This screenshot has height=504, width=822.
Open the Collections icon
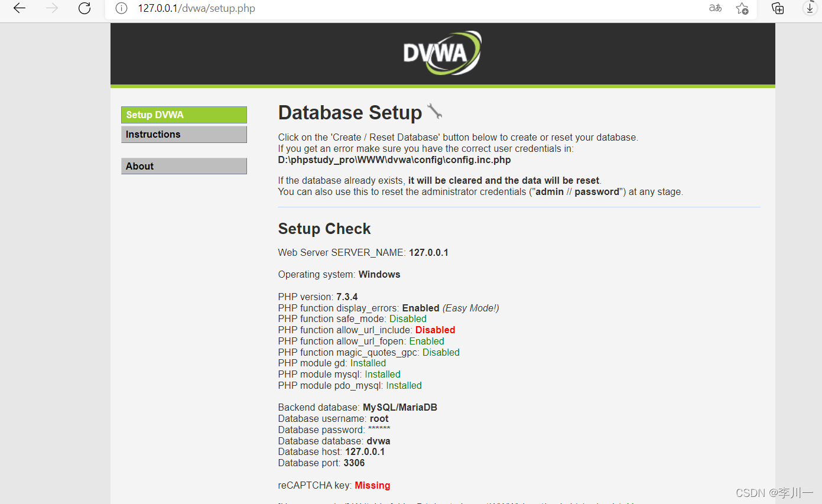point(777,9)
